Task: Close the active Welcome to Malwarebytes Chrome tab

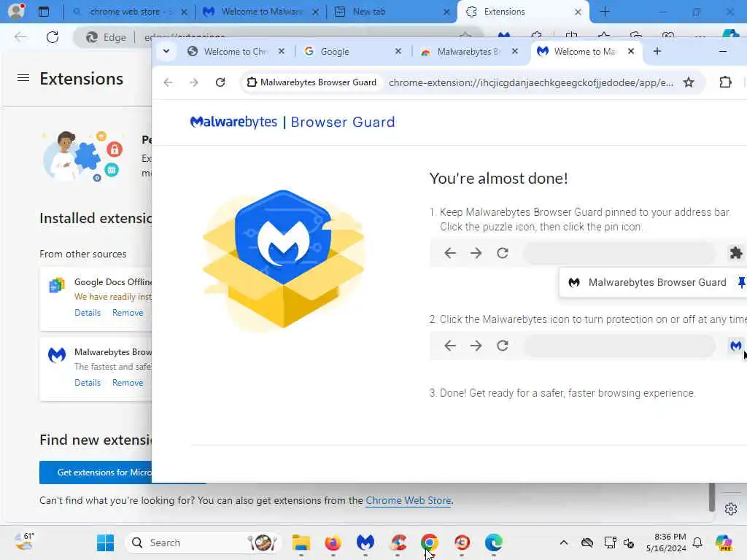Action: pos(631,51)
